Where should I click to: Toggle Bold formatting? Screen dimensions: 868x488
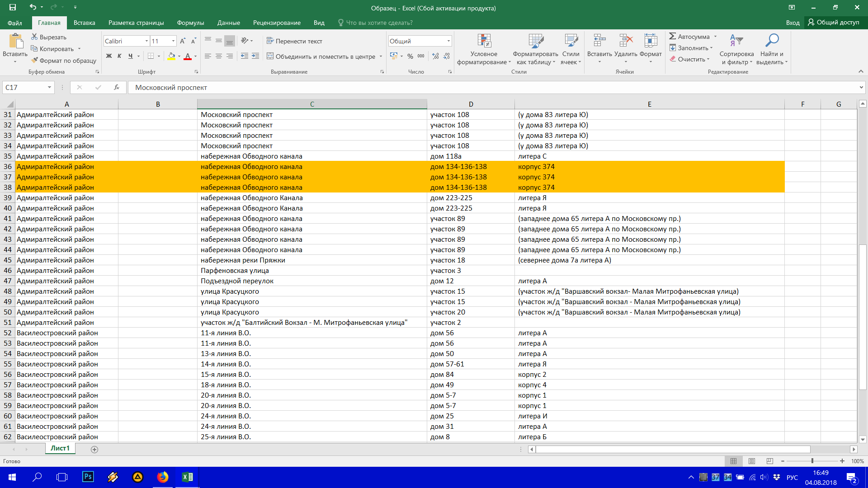[x=108, y=56]
